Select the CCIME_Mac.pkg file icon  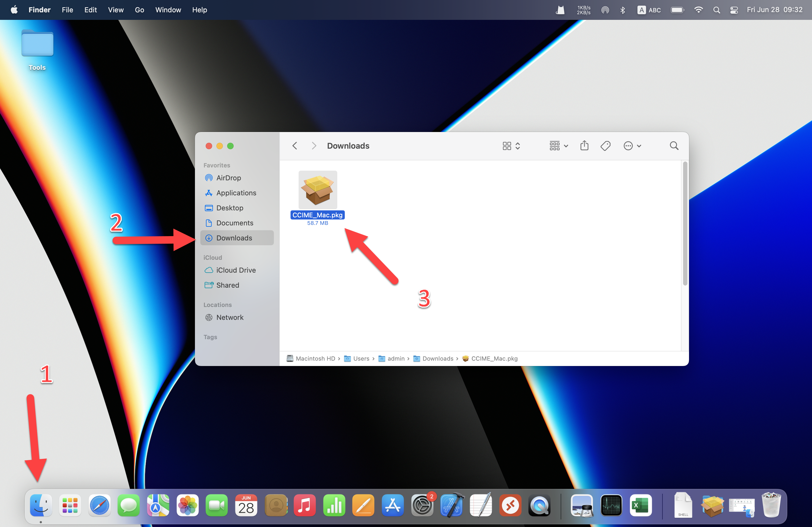pos(317,190)
